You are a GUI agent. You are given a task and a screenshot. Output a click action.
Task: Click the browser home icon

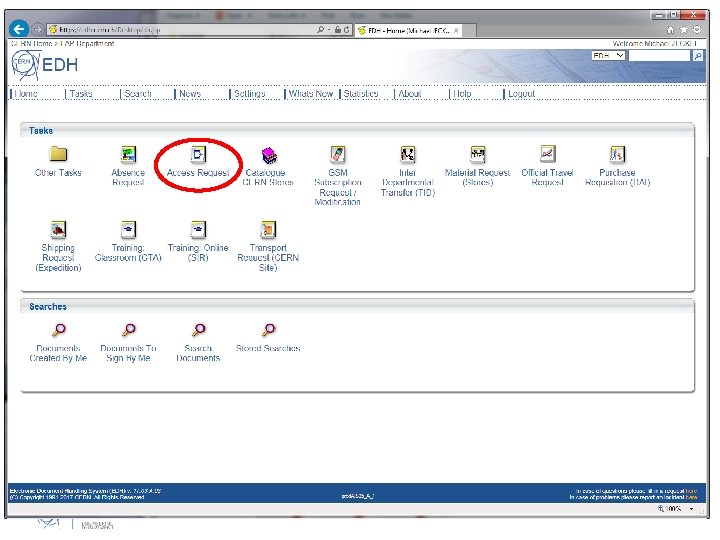click(x=670, y=30)
